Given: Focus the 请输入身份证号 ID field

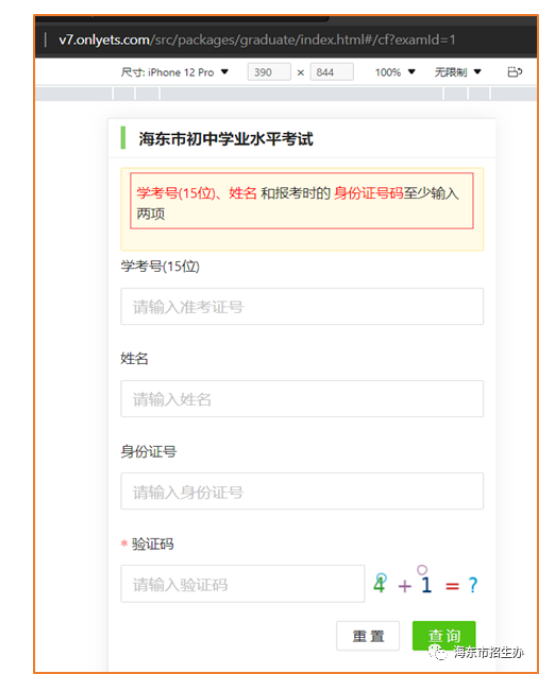Looking at the screenshot, I should [x=302, y=491].
